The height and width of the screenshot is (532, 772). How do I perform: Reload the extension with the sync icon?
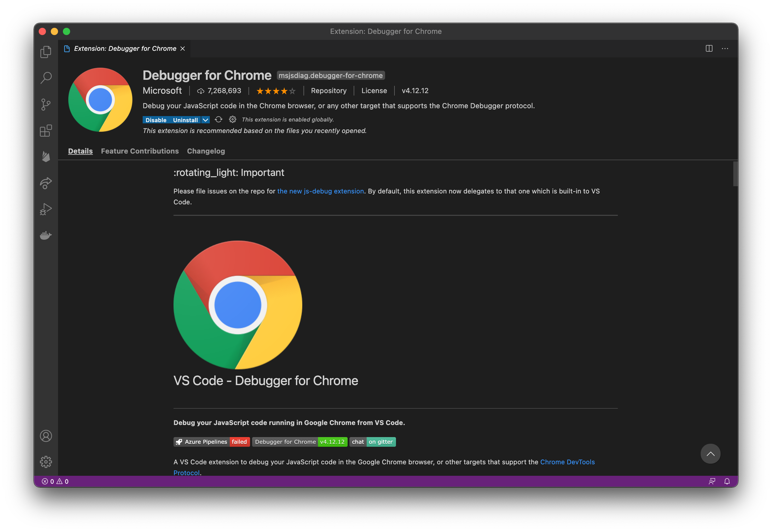(x=218, y=120)
